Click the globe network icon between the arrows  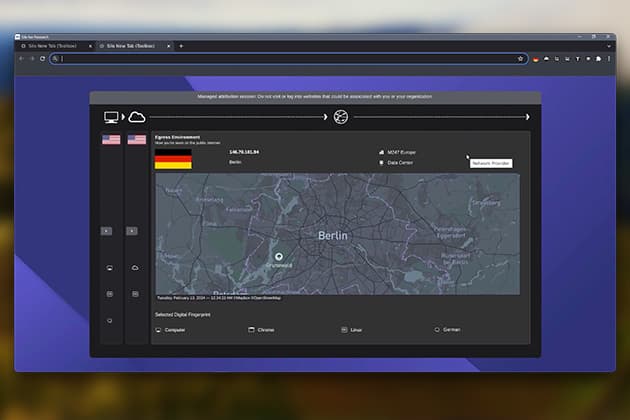tap(341, 117)
